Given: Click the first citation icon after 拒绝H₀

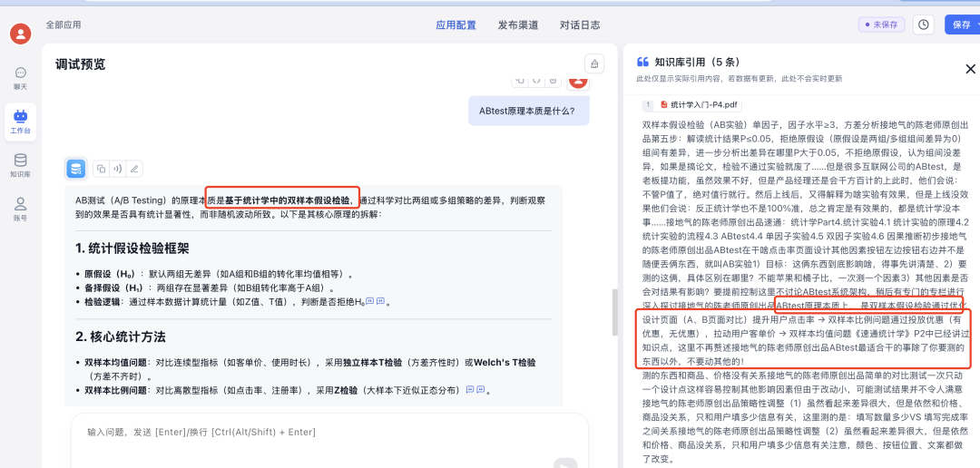Looking at the screenshot, I should [x=369, y=301].
